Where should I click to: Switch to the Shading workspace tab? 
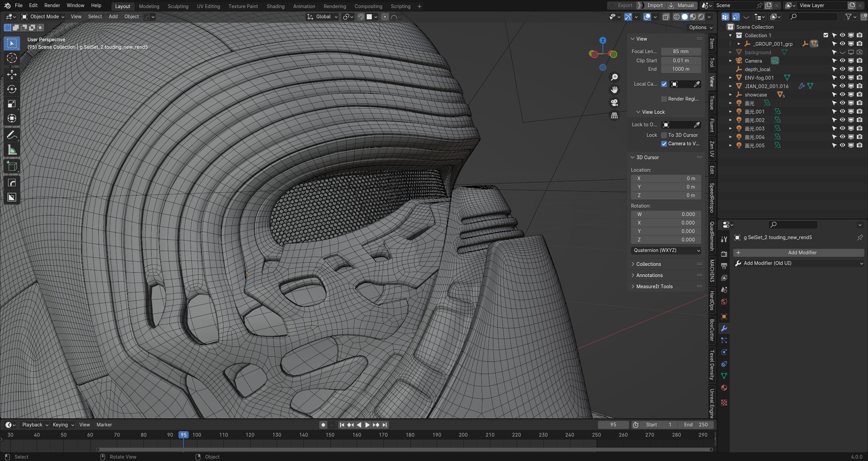pyautogui.click(x=275, y=6)
